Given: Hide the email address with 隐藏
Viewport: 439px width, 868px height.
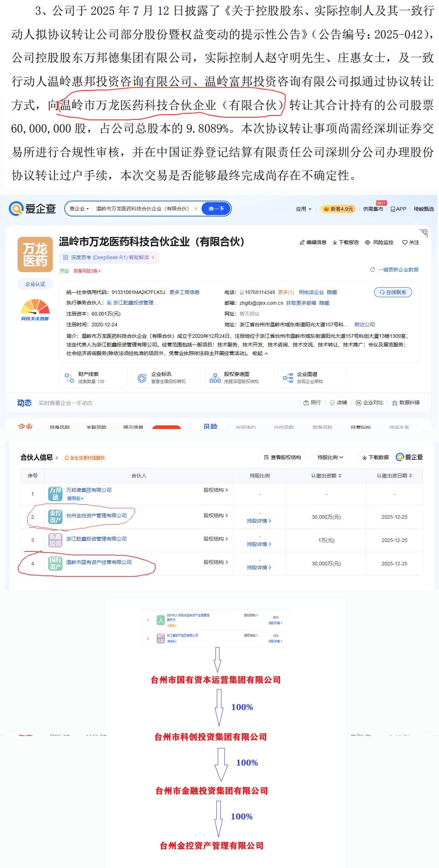Looking at the screenshot, I should pyautogui.click(x=324, y=303).
